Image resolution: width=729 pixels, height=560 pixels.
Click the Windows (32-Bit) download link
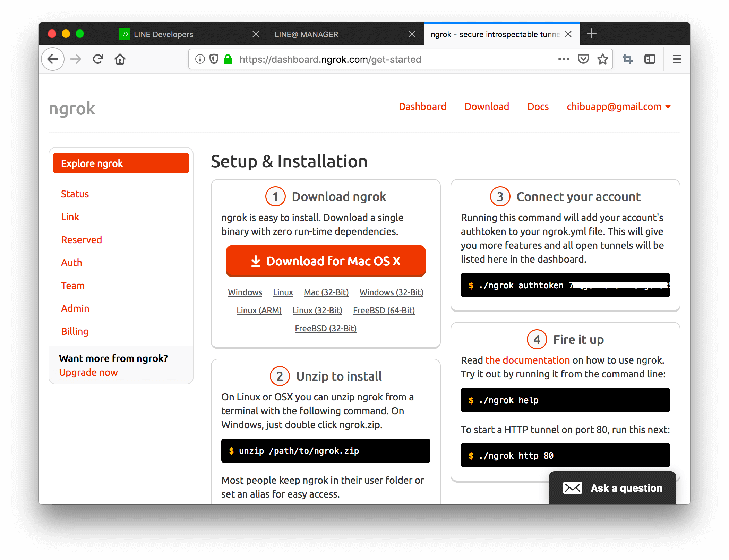pyautogui.click(x=392, y=292)
